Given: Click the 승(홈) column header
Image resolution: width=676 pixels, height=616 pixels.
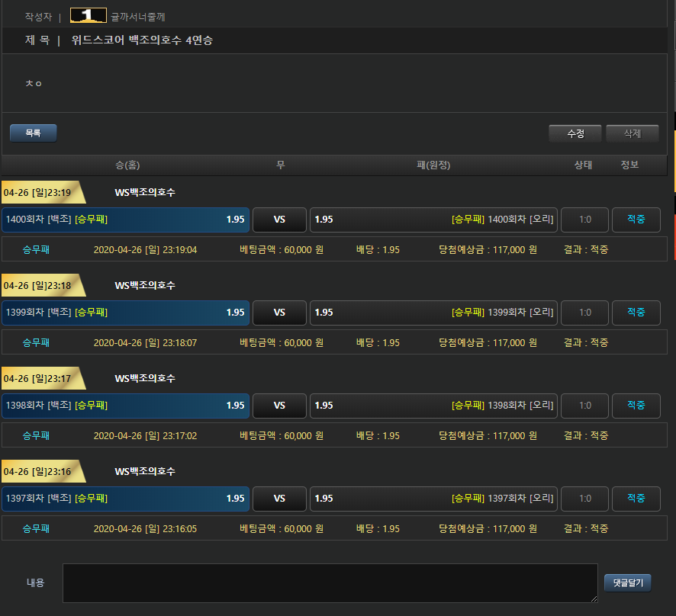Looking at the screenshot, I should (127, 165).
